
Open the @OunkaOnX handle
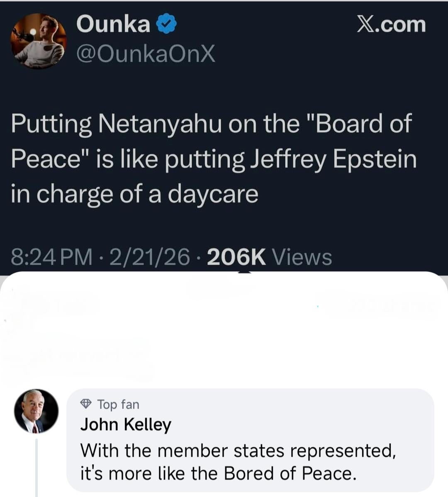coord(146,54)
